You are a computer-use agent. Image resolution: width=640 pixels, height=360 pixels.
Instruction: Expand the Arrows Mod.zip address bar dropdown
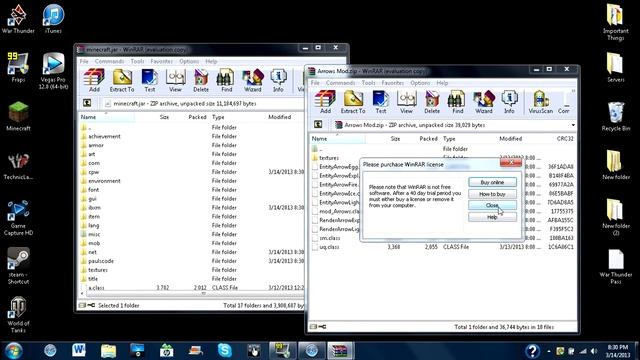click(573, 125)
